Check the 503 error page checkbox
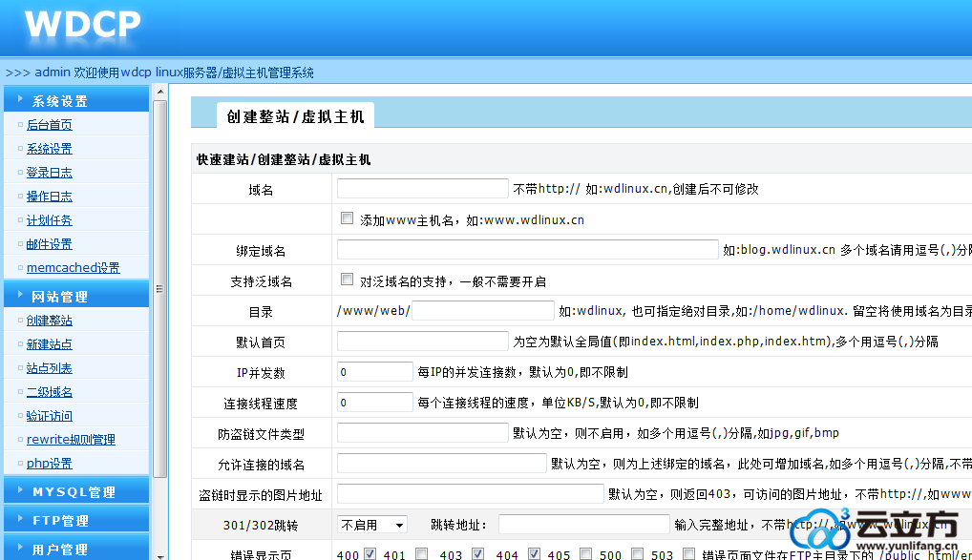Viewport: 972px width, 560px height. [x=688, y=553]
